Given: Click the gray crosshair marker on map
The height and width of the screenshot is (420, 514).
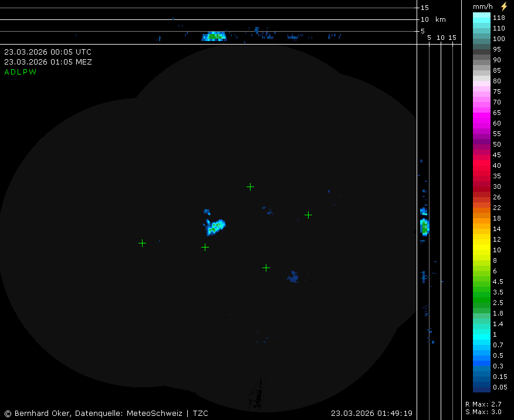Looking at the screenshot, I should coord(205,248).
